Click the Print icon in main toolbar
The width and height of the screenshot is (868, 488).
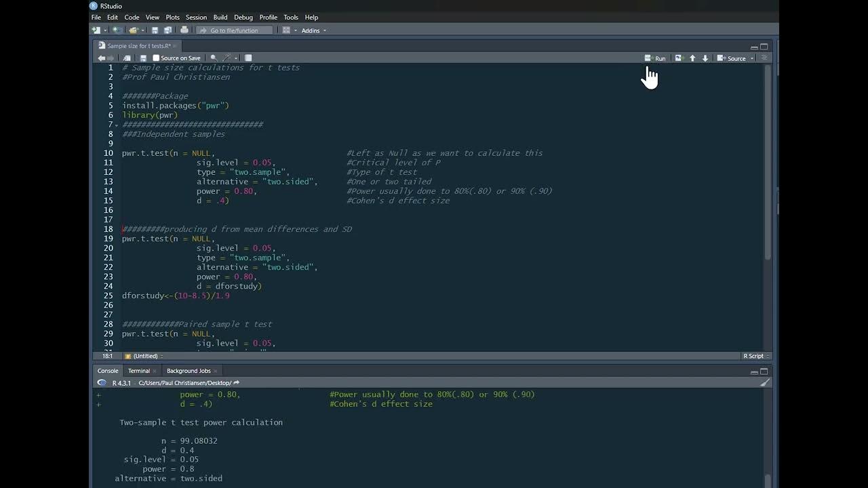[184, 30]
